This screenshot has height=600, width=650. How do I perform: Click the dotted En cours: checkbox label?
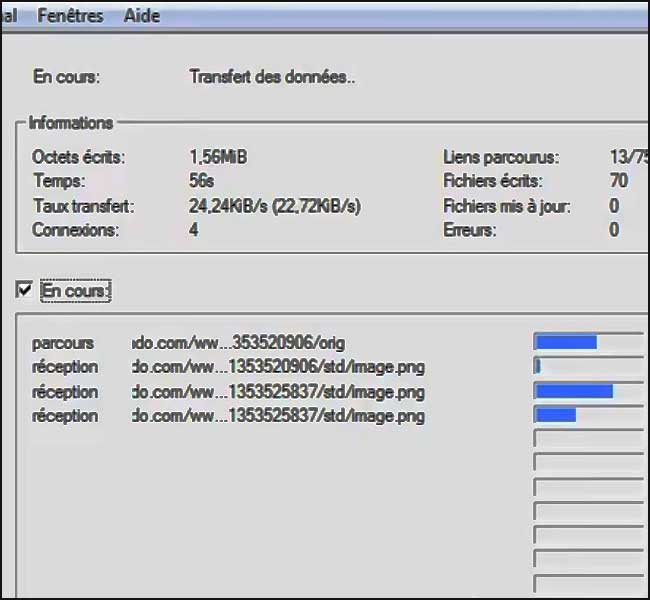click(75, 291)
